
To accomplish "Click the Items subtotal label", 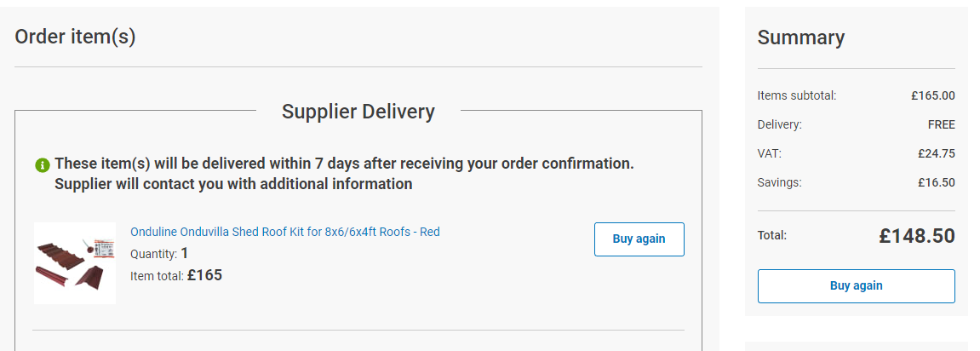I will pyautogui.click(x=796, y=95).
